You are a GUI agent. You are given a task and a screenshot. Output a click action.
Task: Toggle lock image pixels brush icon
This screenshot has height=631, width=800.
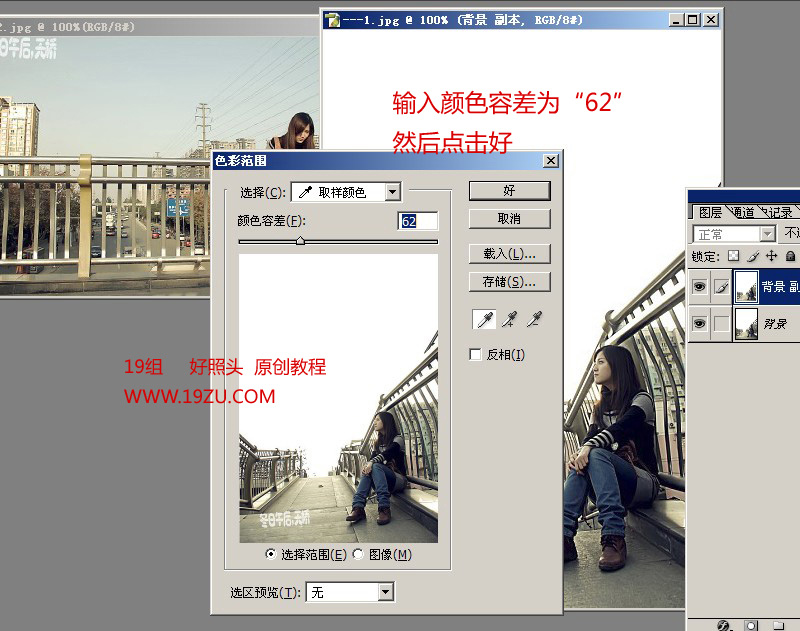click(753, 256)
